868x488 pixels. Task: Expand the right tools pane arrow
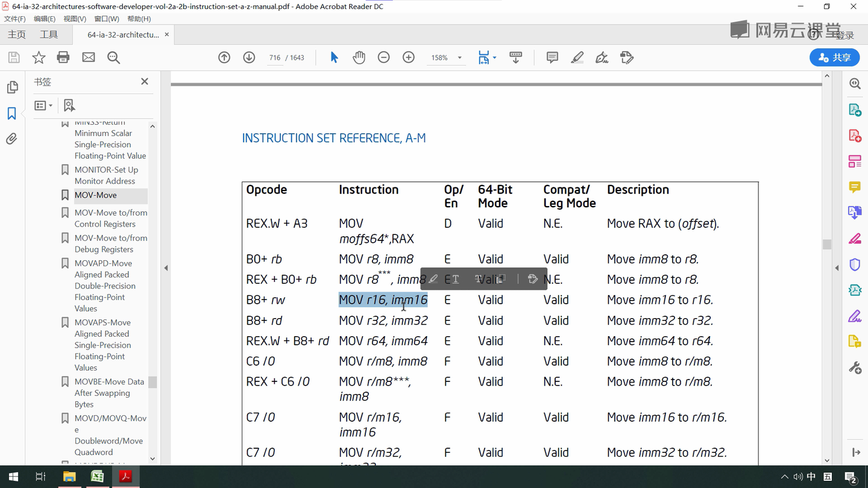coord(837,268)
